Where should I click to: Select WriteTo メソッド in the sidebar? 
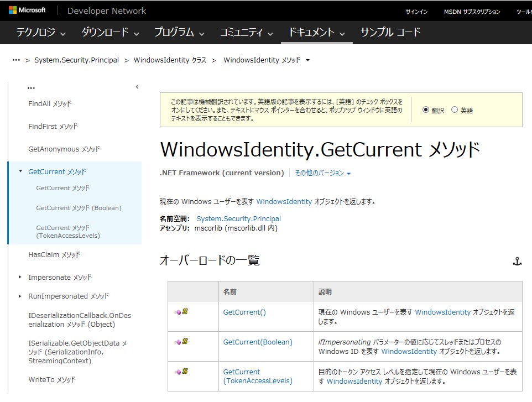[x=52, y=380]
